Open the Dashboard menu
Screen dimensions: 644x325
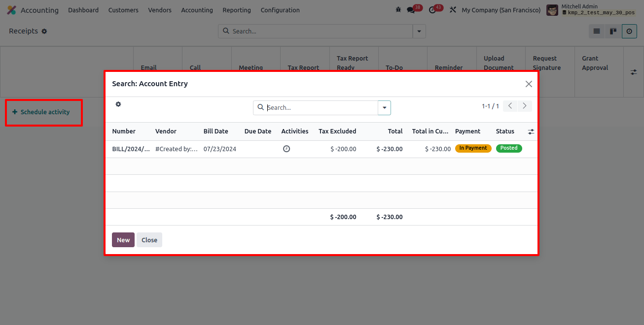point(83,10)
